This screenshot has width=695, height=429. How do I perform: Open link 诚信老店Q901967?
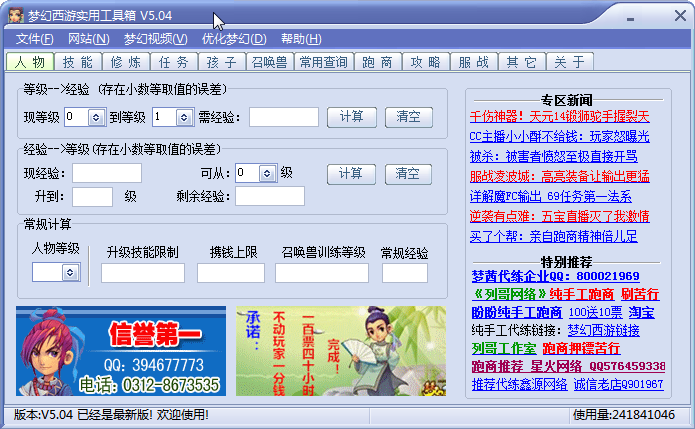point(619,384)
